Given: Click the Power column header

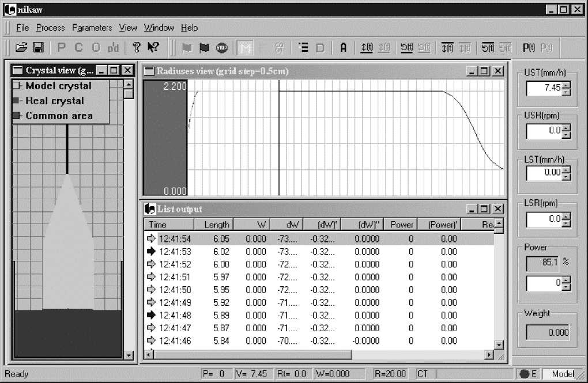Looking at the screenshot, I should (x=402, y=225).
